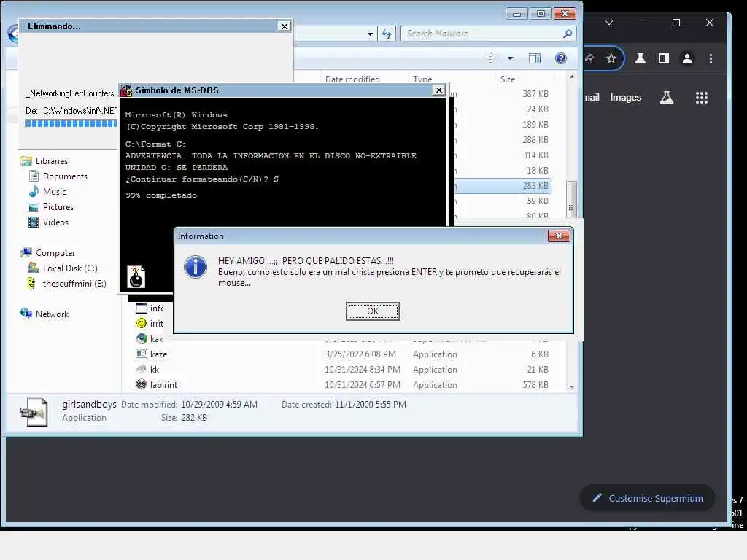This screenshot has height=560, width=747.
Task: Close the Eliminando progress dialog
Action: [285, 26]
